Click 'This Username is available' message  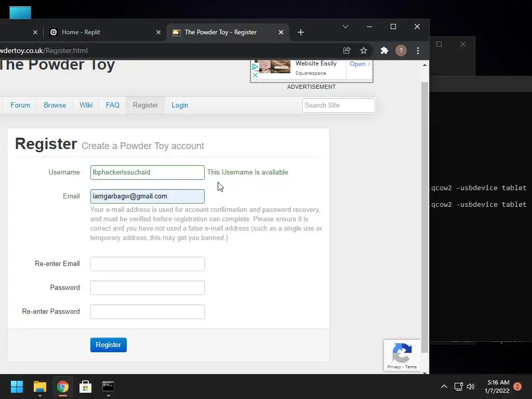click(x=248, y=172)
